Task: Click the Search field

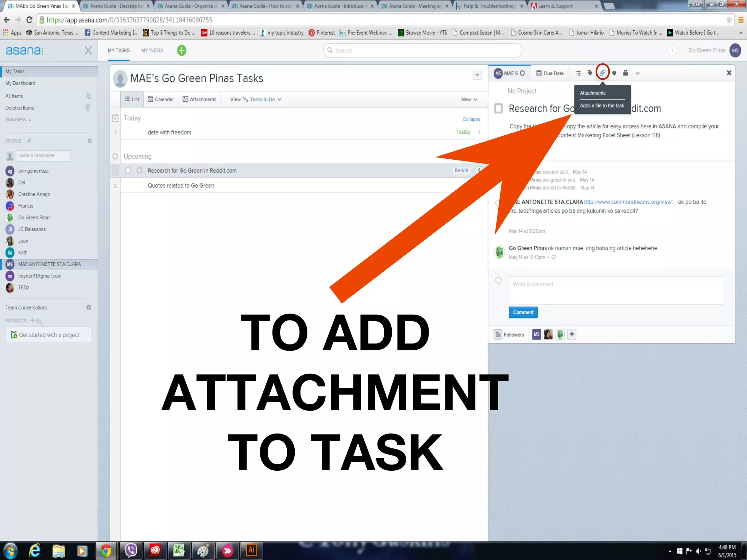Action: pyautogui.click(x=422, y=50)
